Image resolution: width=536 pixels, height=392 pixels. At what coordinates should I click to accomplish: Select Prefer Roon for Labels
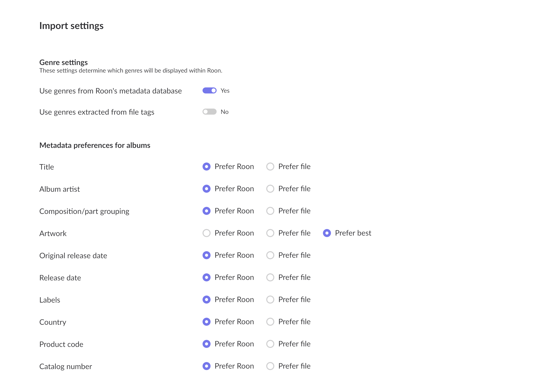pyautogui.click(x=207, y=300)
